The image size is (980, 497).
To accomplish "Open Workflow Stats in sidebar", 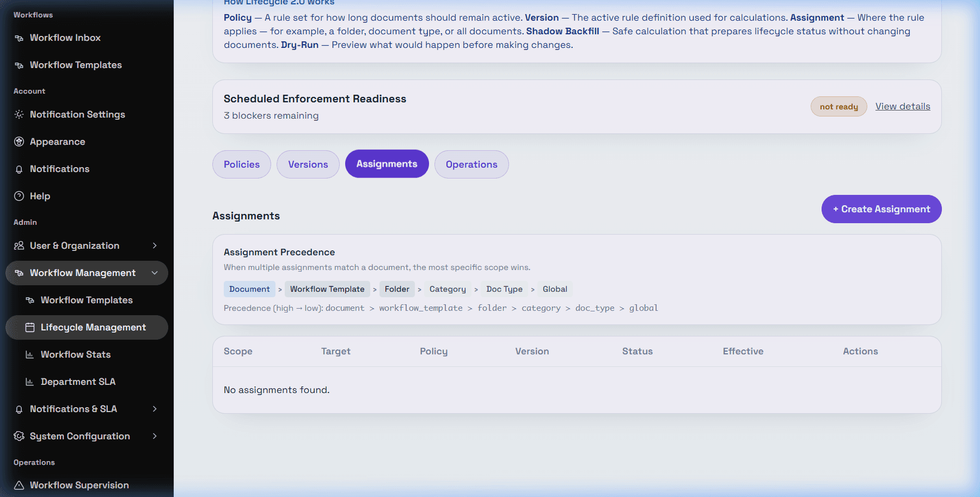I will pyautogui.click(x=87, y=354).
